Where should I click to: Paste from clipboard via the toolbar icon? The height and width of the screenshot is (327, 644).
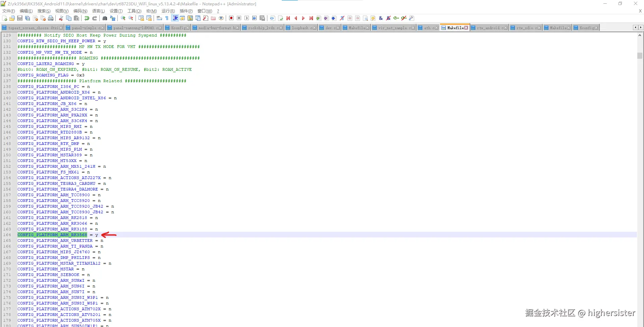click(76, 18)
